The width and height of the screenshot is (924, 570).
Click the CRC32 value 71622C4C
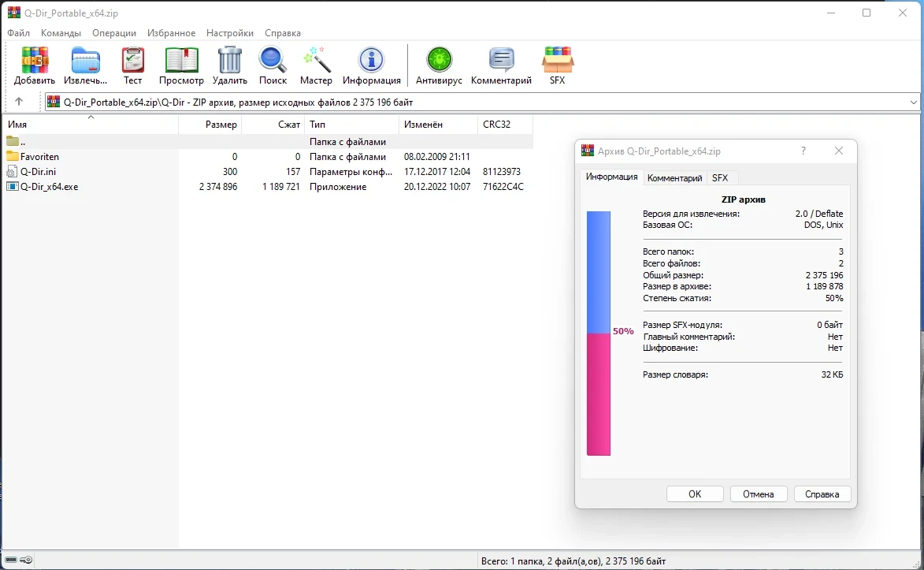coord(503,187)
